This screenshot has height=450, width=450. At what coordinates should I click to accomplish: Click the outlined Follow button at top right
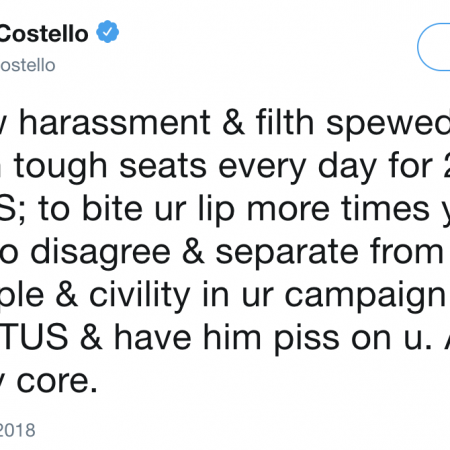(x=434, y=47)
